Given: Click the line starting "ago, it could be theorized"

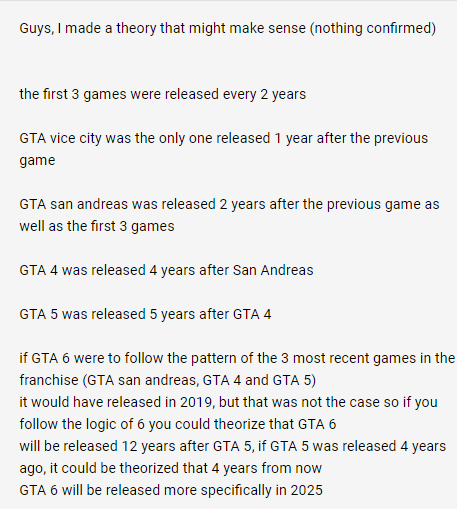Looking at the screenshot, I should tap(170, 468).
